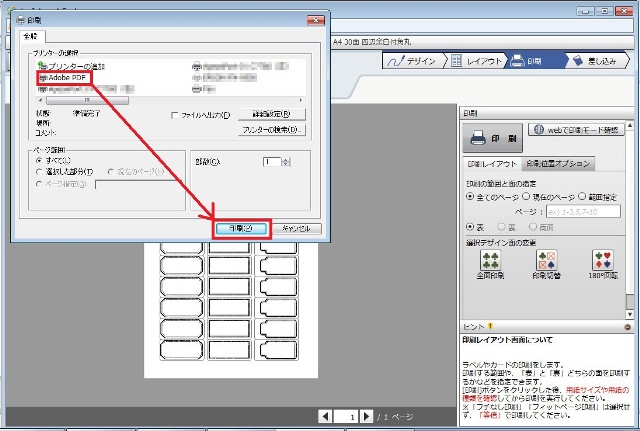This screenshot has height=431, width=640.
Task: Click 印刷(P) button in print dialog
Action: 241,229
